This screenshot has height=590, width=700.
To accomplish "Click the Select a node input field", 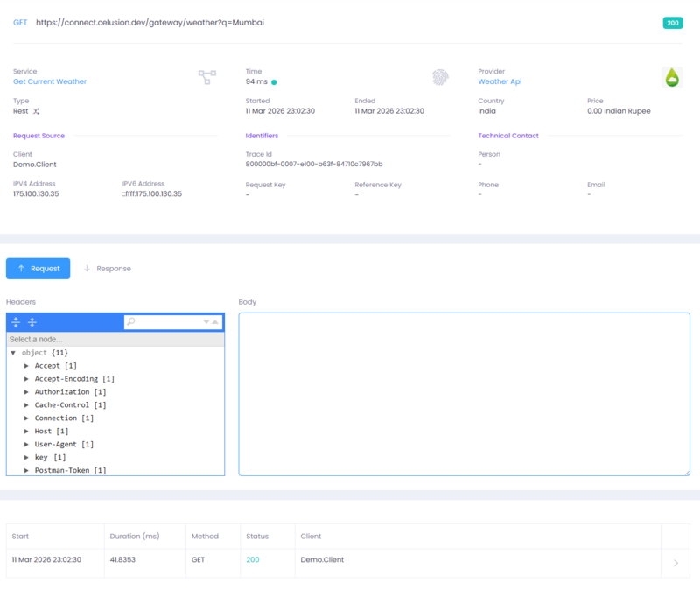I will (x=114, y=339).
